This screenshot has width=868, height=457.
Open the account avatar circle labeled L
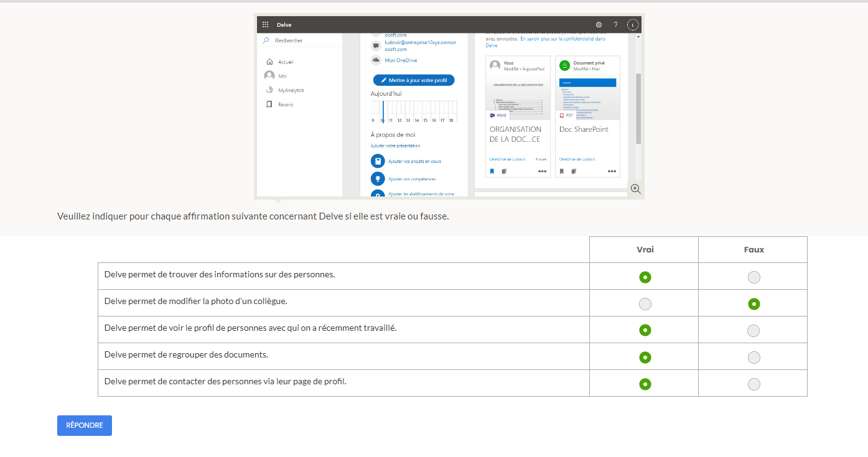coord(632,25)
